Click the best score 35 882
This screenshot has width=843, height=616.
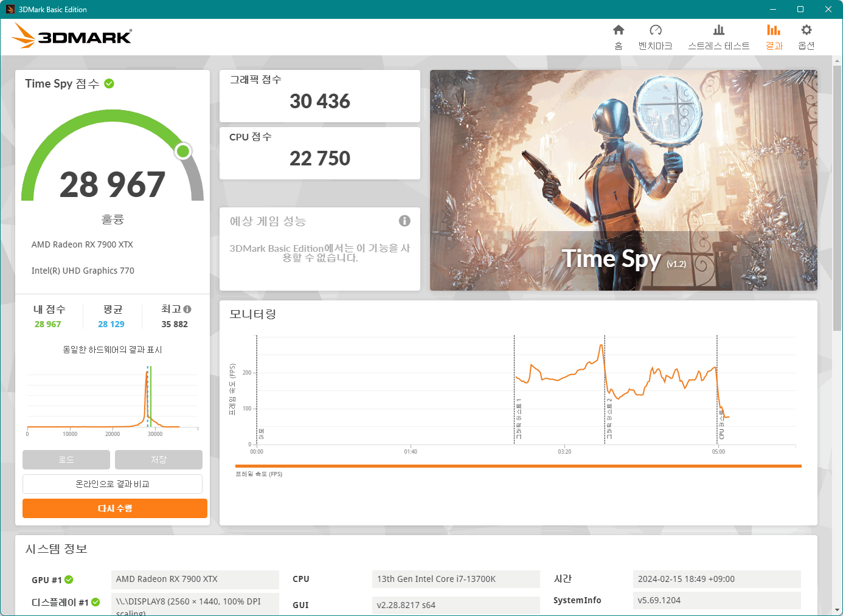click(175, 324)
